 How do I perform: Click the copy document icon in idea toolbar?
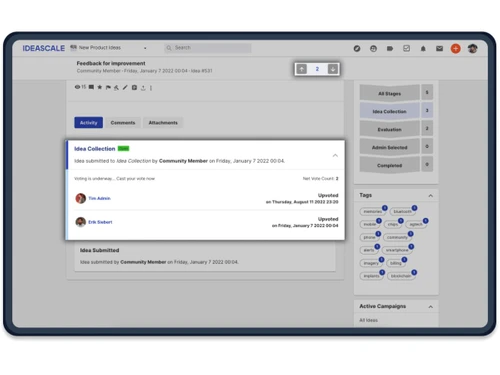click(134, 88)
